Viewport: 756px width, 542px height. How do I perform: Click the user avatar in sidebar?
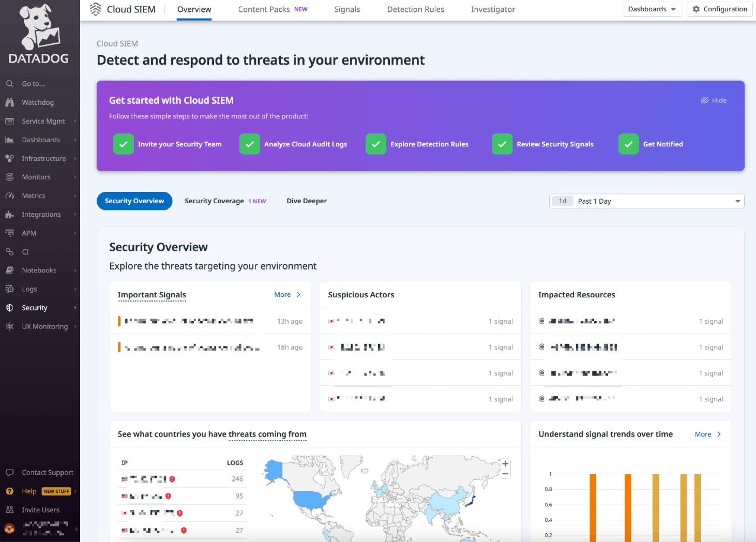[10, 528]
